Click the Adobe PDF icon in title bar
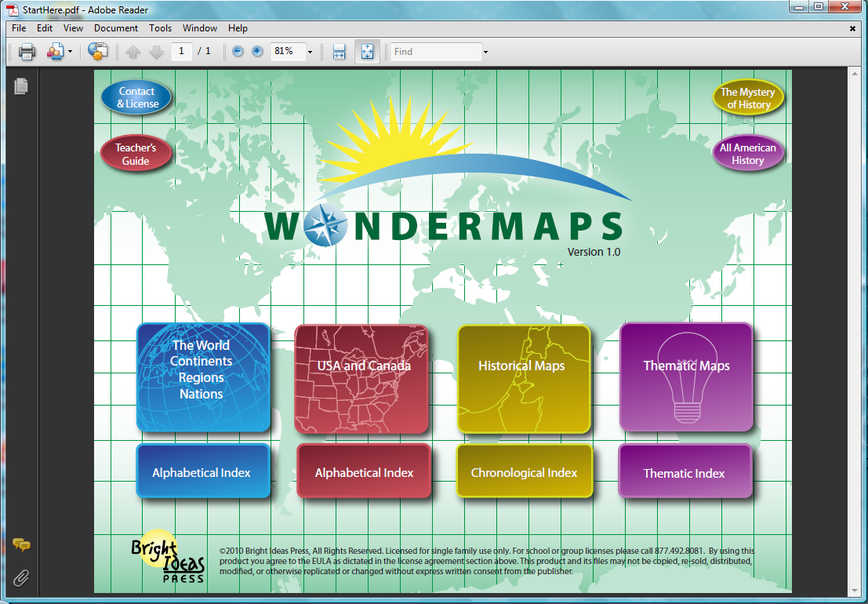This screenshot has height=604, width=868. click(x=13, y=10)
